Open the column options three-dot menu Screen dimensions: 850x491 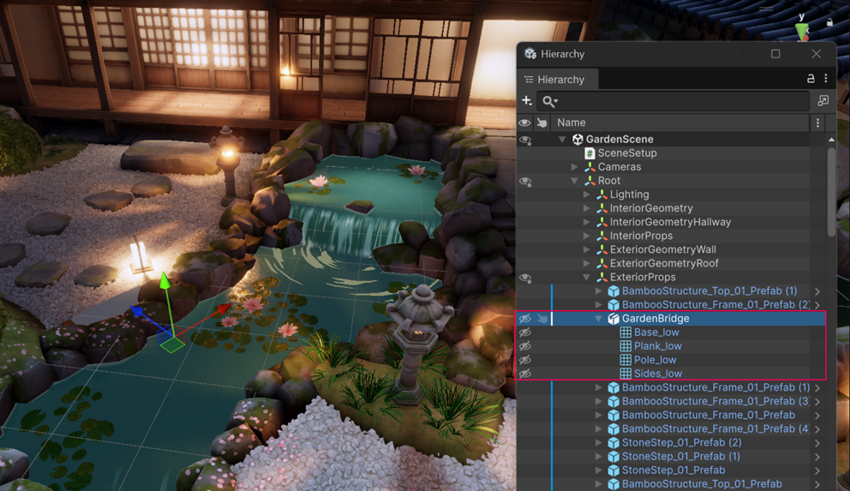point(818,123)
